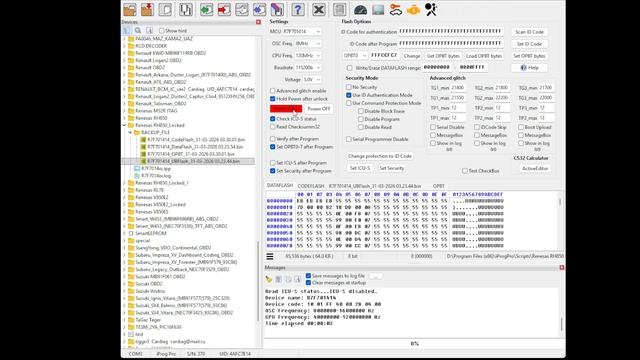This screenshot has width=640, height=360.
Task: Click the broom clear messages icon
Action: pyautogui.click(x=269, y=279)
